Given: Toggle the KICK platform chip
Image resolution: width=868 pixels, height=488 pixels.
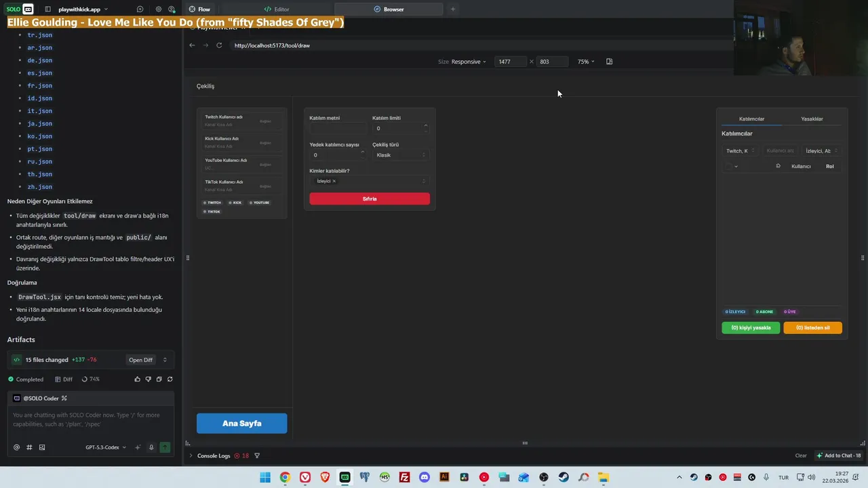Looking at the screenshot, I should 235,203.
